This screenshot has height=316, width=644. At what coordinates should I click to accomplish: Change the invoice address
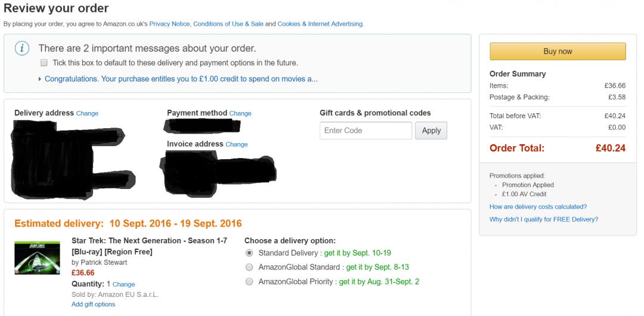(x=237, y=144)
